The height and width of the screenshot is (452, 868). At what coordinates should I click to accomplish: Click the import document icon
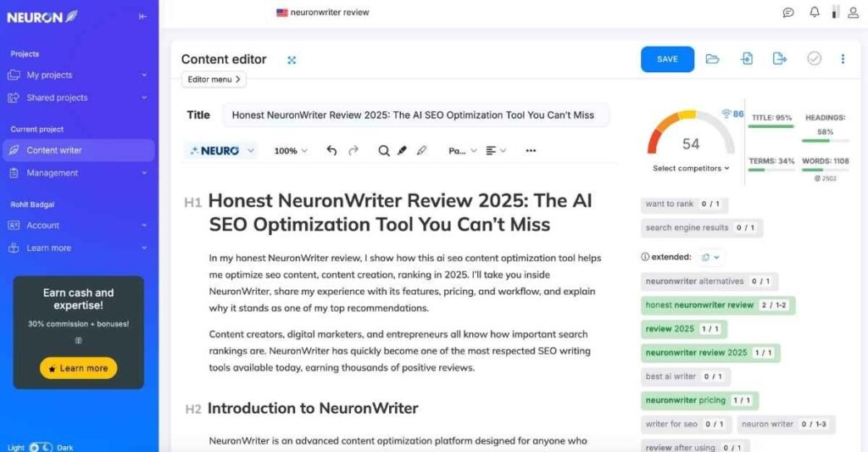pyautogui.click(x=747, y=59)
